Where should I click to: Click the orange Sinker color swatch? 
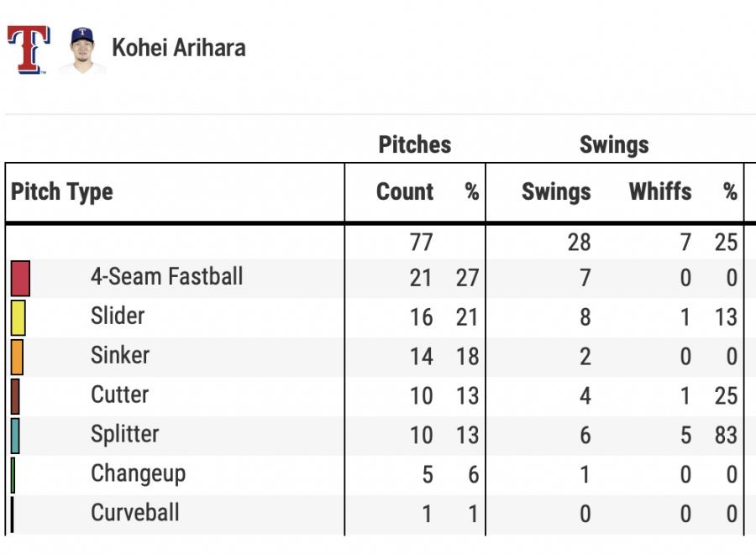(17, 356)
